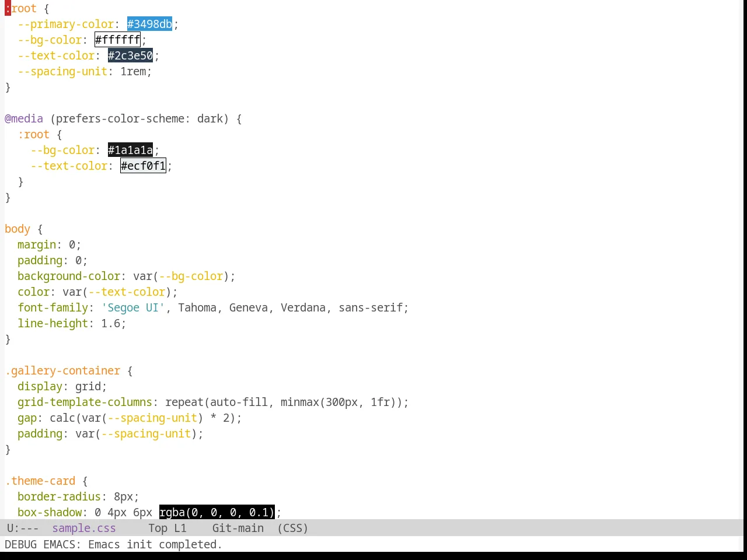Viewport: 747px width, 560px height.
Task: Click the Top position indicator in mode line
Action: (158, 528)
